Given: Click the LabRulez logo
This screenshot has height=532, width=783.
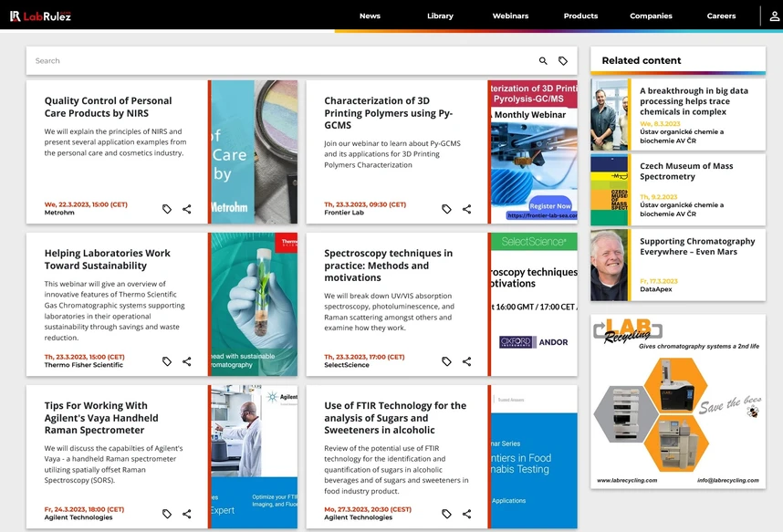Looking at the screenshot, I should [40, 16].
